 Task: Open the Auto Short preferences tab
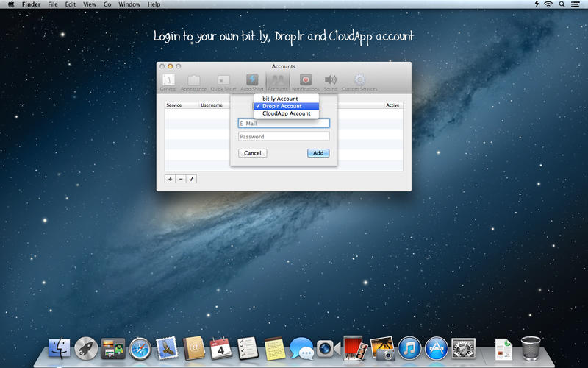point(252,82)
